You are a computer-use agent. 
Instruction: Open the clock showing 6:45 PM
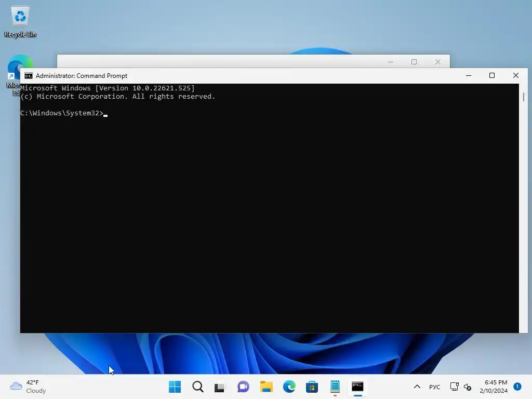(x=494, y=387)
